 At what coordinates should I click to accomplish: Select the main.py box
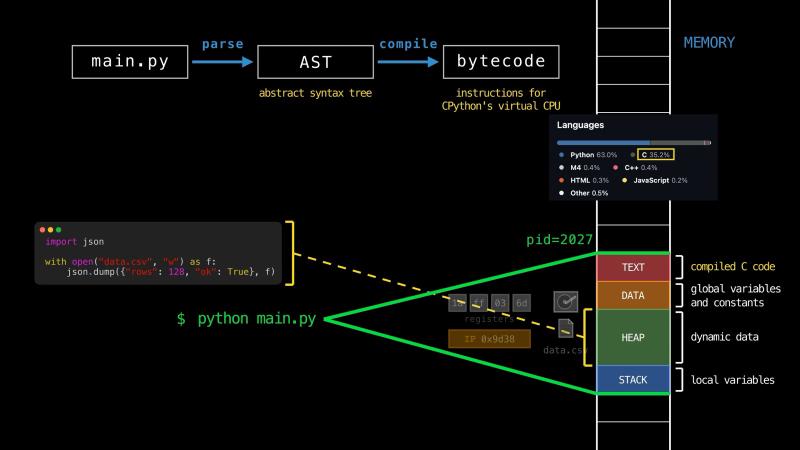pyautogui.click(x=130, y=62)
